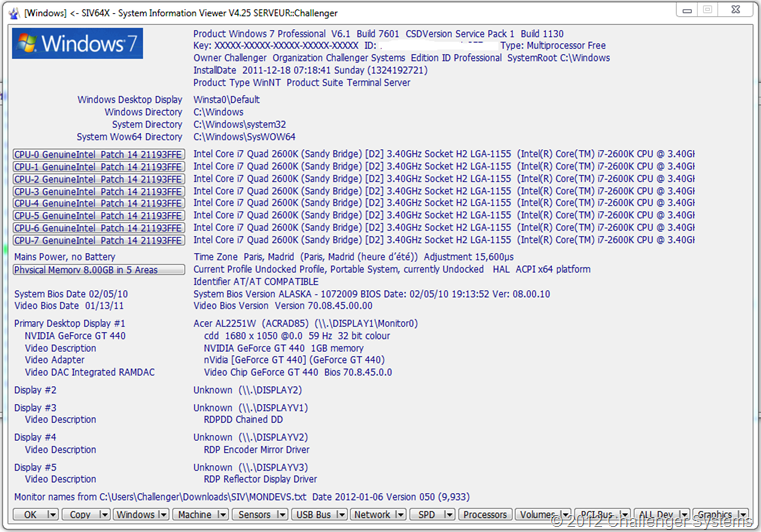Click the C:\Windows\system32 value
This screenshot has width=761, height=532.
tap(240, 124)
